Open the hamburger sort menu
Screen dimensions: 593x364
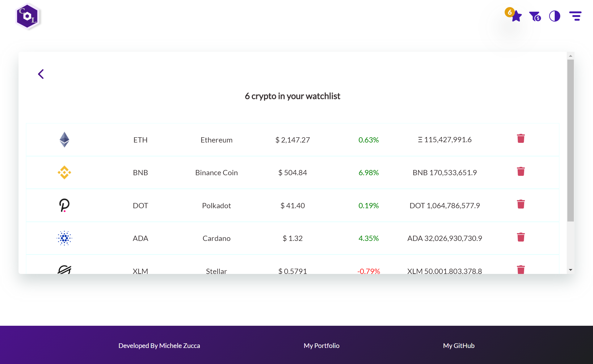click(575, 16)
